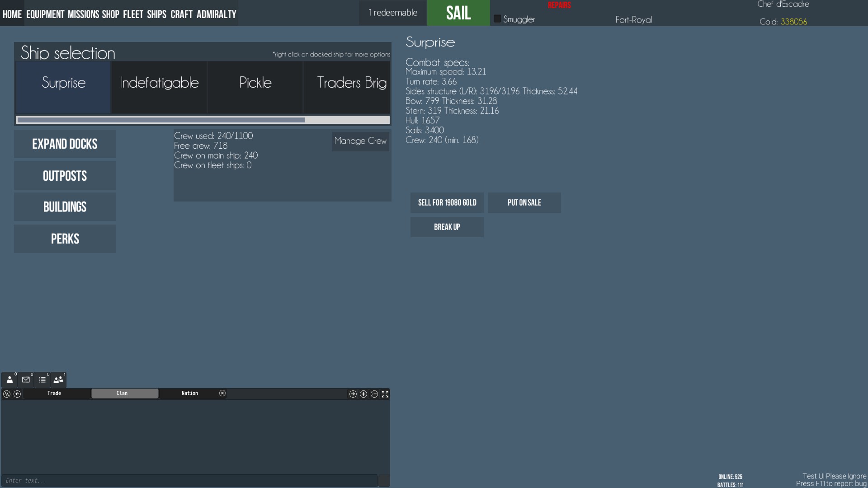The width and height of the screenshot is (868, 488).
Task: Click the green SAIL button
Action: pos(458,13)
